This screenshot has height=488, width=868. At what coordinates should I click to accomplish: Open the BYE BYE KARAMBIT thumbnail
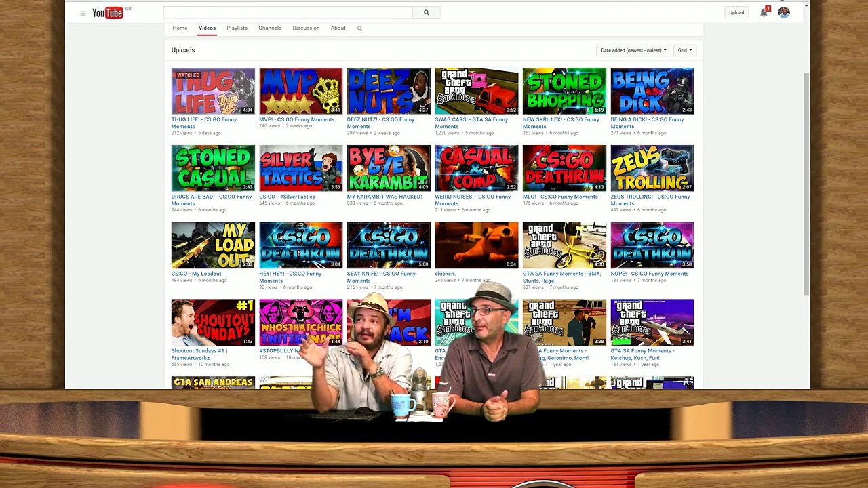(x=389, y=168)
